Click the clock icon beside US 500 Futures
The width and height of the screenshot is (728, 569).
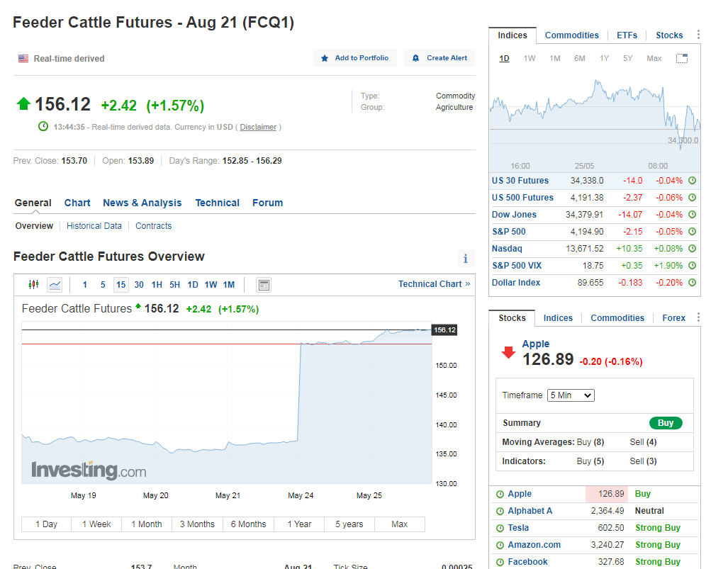(693, 198)
